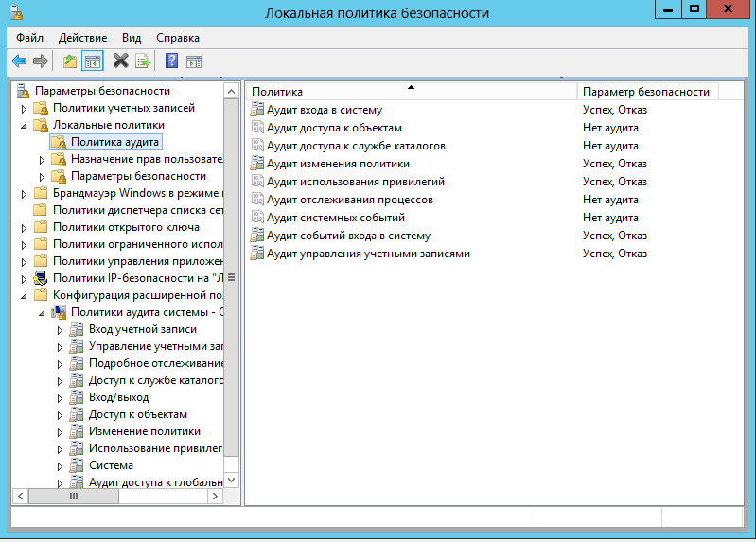Expand Политики учетных записей node
This screenshot has width=756, height=542.
24,109
